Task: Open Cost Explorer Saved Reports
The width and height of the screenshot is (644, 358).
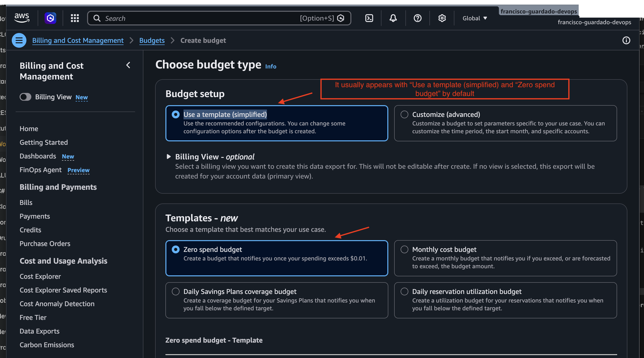Action: [x=63, y=290]
